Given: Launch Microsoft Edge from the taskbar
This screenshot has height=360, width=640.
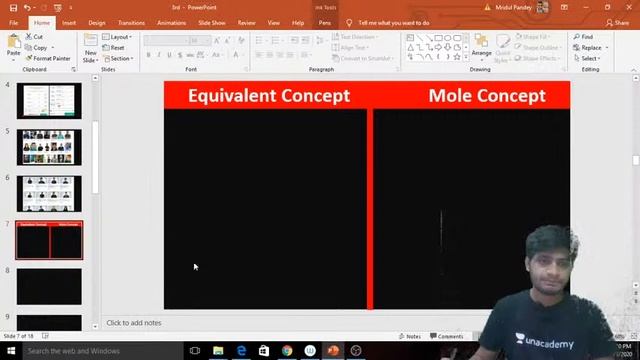Looking at the screenshot, I should (x=241, y=351).
